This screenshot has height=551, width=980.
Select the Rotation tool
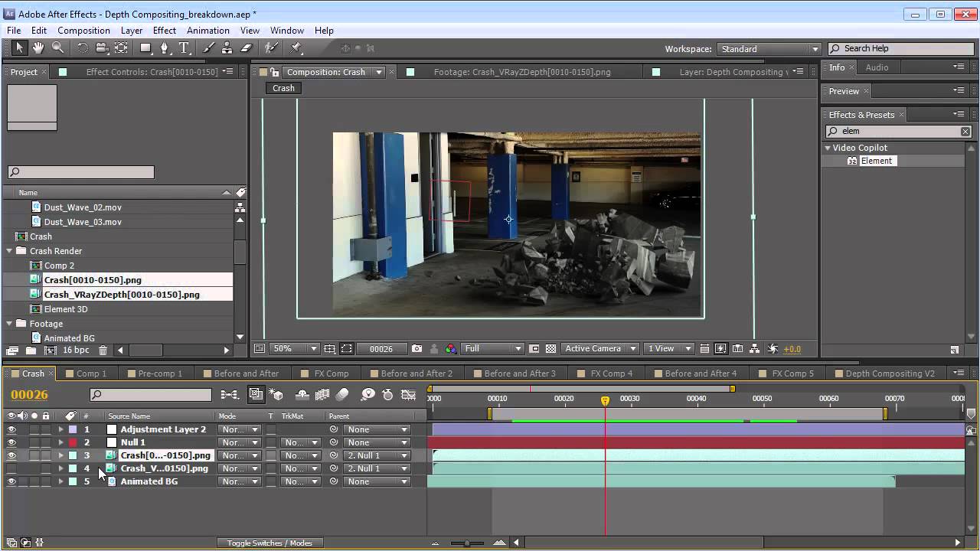tap(82, 48)
